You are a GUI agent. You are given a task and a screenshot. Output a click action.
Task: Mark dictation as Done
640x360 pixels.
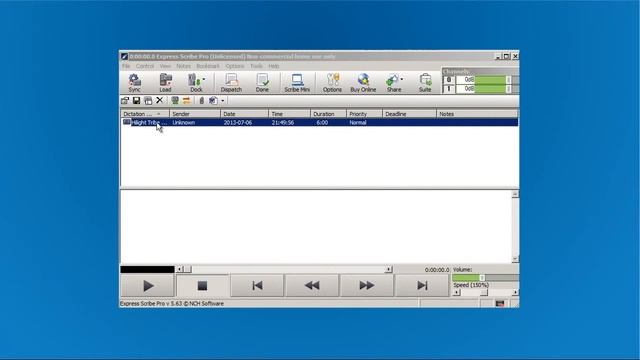(262, 83)
